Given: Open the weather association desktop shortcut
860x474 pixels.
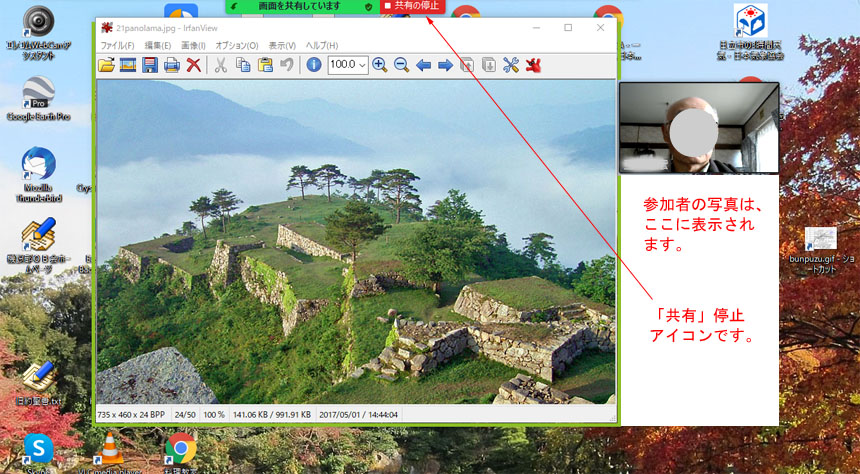Looking at the screenshot, I should [x=751, y=32].
